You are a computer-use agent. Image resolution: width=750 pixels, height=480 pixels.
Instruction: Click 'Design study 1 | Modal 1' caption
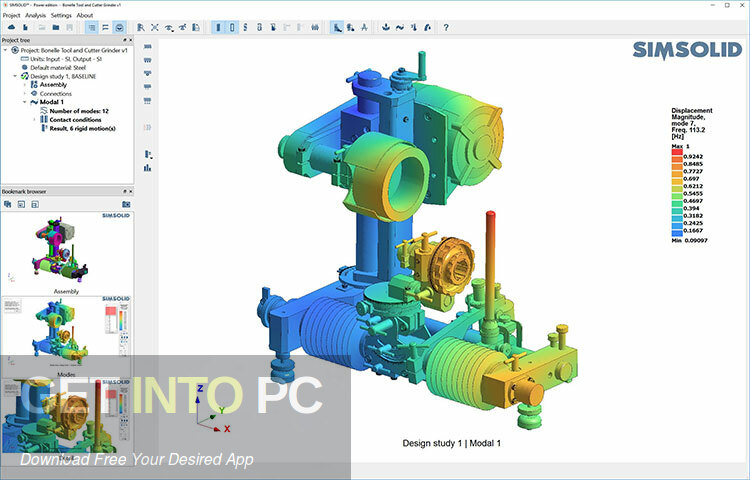point(452,443)
